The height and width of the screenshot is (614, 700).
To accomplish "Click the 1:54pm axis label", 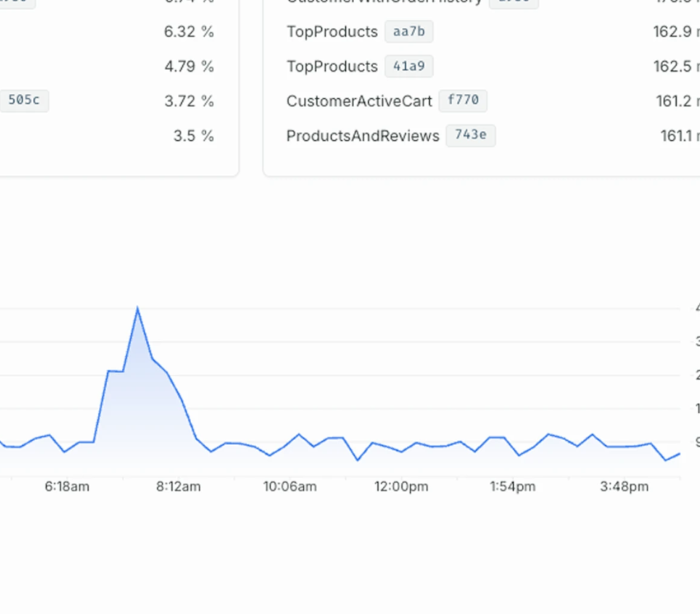I will (x=512, y=487).
